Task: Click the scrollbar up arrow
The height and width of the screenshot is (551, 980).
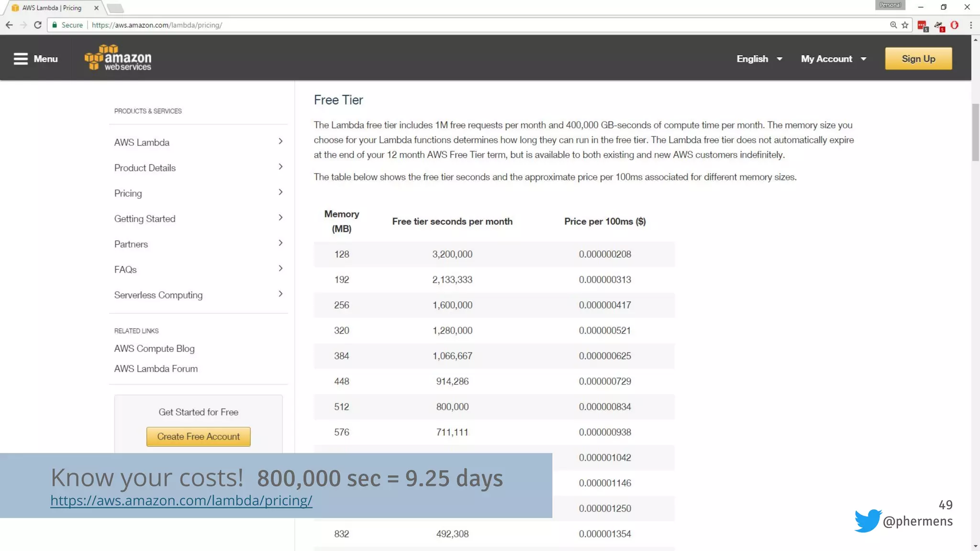Action: [975, 40]
